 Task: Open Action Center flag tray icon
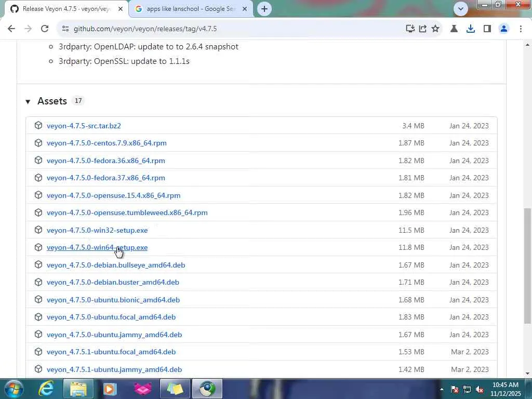[x=455, y=390]
